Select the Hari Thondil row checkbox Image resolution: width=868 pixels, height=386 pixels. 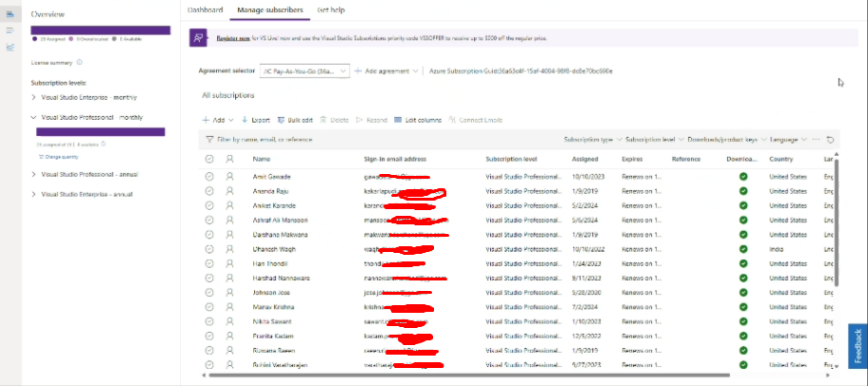click(x=209, y=263)
